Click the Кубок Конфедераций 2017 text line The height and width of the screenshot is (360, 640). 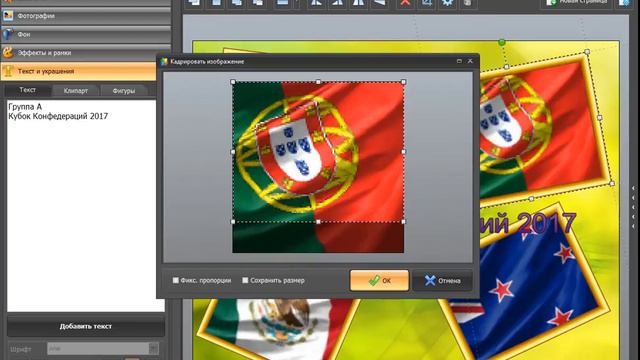point(58,116)
